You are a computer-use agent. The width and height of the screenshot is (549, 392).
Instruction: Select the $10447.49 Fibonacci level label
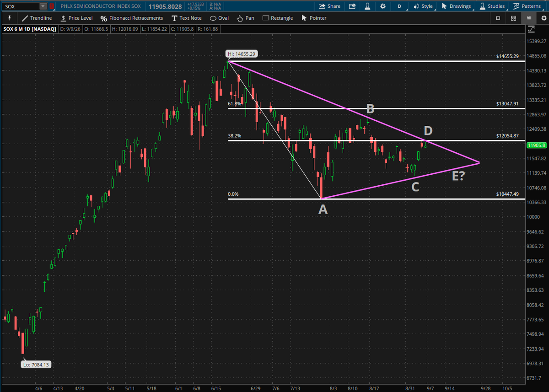tap(507, 194)
